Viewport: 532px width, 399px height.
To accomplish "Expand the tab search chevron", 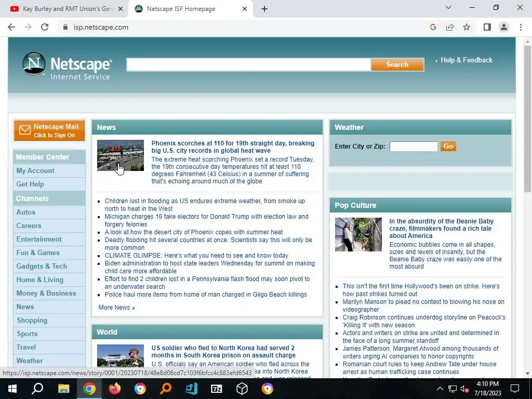I will click(448, 7).
